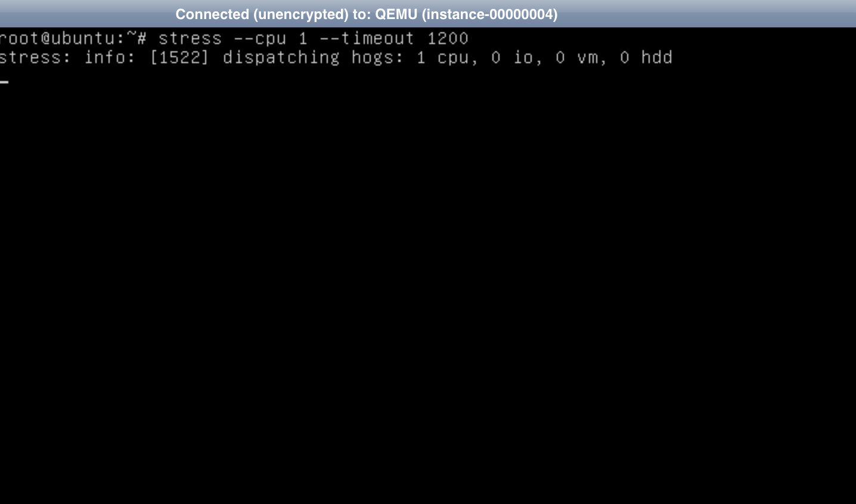The image size is (856, 504).
Task: Click the blinking terminal cursor underscore
Action: click(4, 82)
